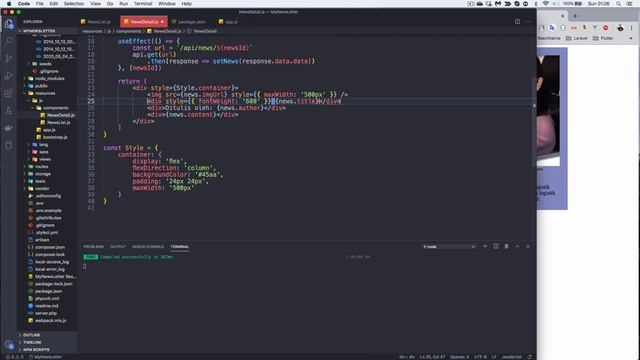
Task: Add a new terminal with plus icon
Action: tap(485, 247)
